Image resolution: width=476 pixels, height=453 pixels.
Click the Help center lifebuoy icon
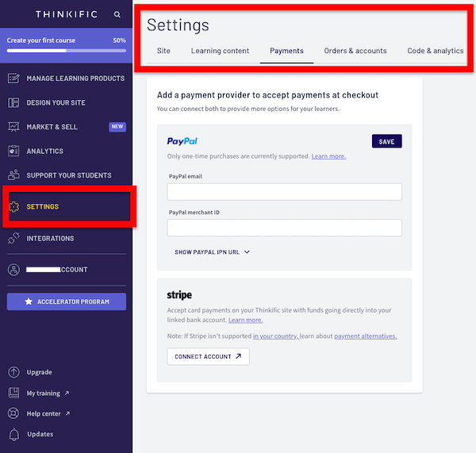click(x=13, y=413)
